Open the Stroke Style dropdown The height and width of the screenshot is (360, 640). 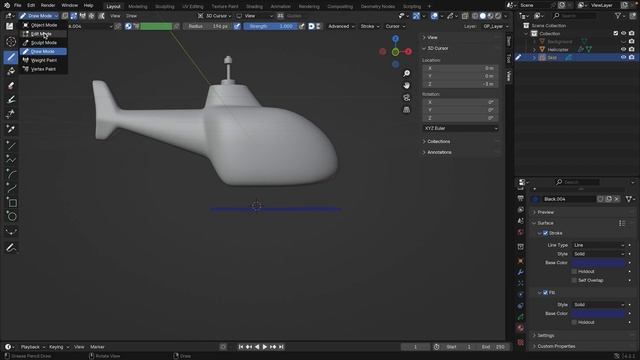point(598,254)
